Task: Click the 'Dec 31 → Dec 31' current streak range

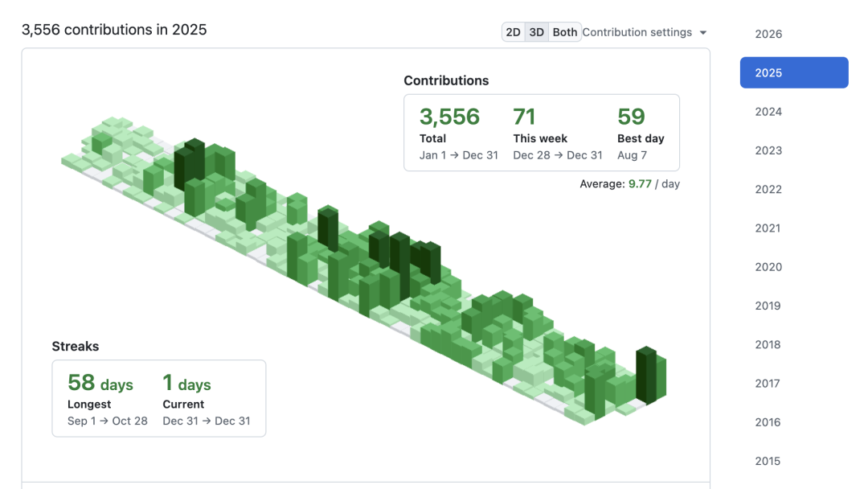Action: (207, 421)
